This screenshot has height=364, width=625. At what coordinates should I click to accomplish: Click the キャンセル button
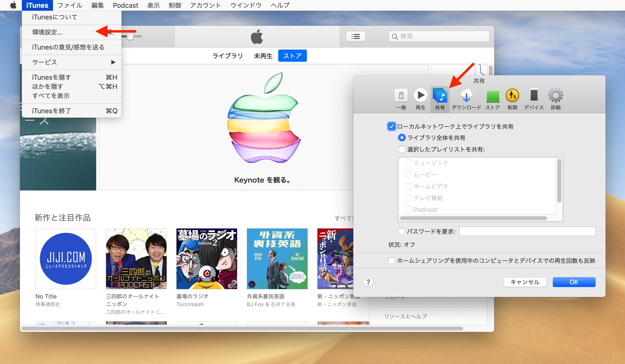pyautogui.click(x=525, y=282)
